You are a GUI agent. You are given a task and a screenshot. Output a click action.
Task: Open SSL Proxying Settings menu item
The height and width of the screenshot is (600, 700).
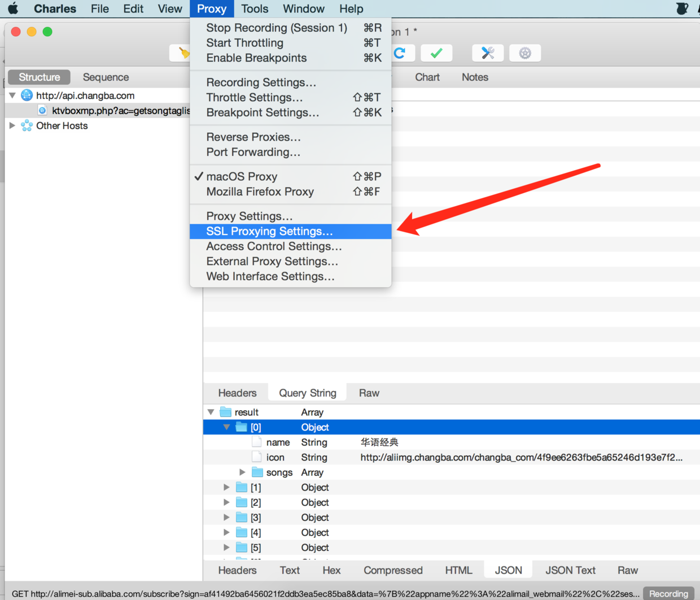290,231
